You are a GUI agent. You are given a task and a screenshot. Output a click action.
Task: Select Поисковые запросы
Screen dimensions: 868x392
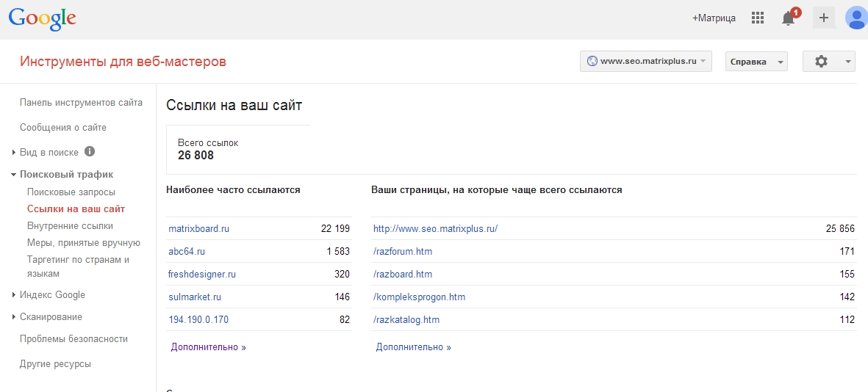71,192
